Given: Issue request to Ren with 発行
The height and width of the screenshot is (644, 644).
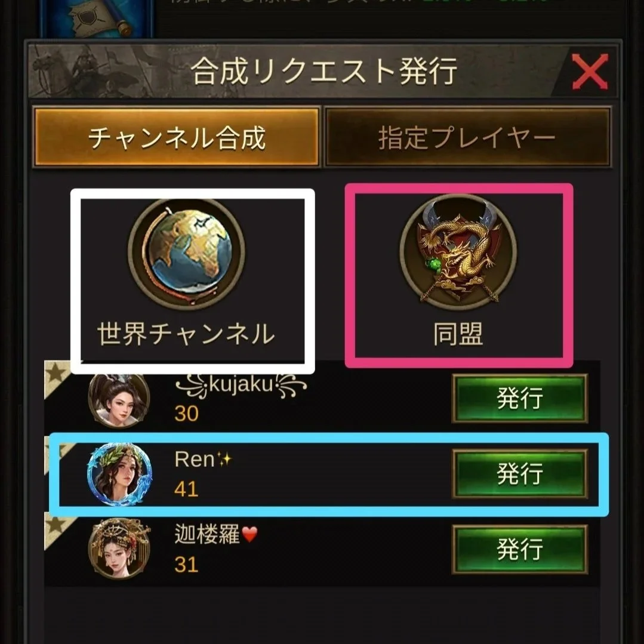Looking at the screenshot, I should (520, 473).
